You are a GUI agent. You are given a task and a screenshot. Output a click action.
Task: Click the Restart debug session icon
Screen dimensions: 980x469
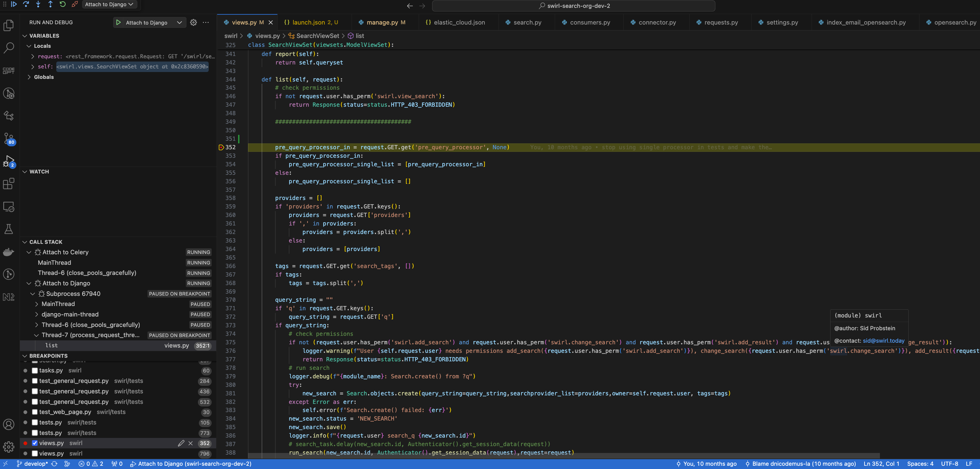pos(63,4)
